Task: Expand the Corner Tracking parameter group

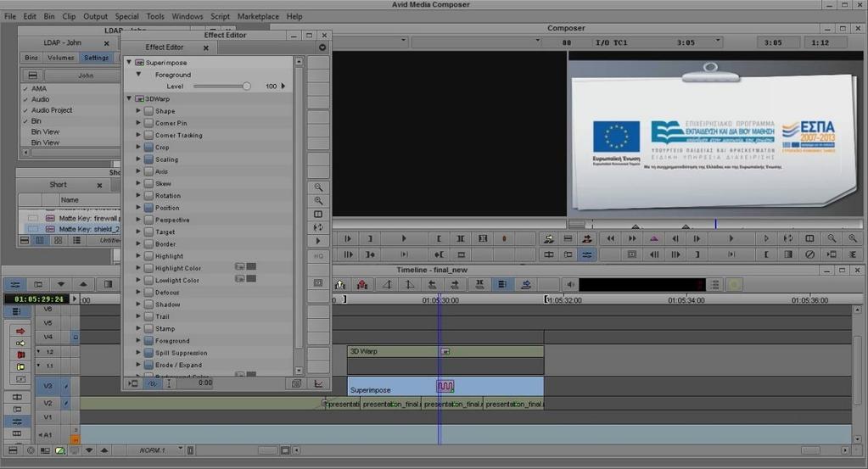Action: coord(138,135)
